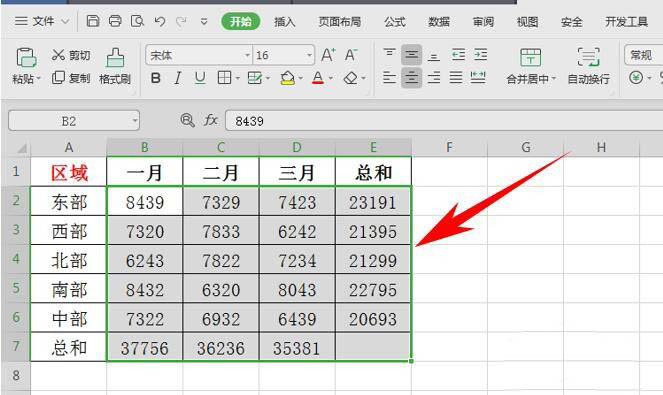Open the 公式 (Formulas) tab
Viewport: 663px width, 395px height.
(395, 21)
